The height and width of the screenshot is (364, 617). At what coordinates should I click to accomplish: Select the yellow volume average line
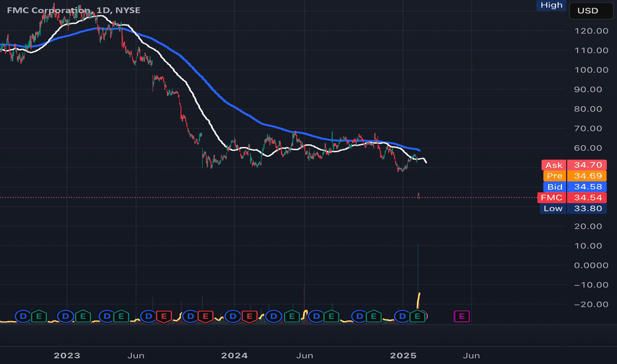click(419, 299)
